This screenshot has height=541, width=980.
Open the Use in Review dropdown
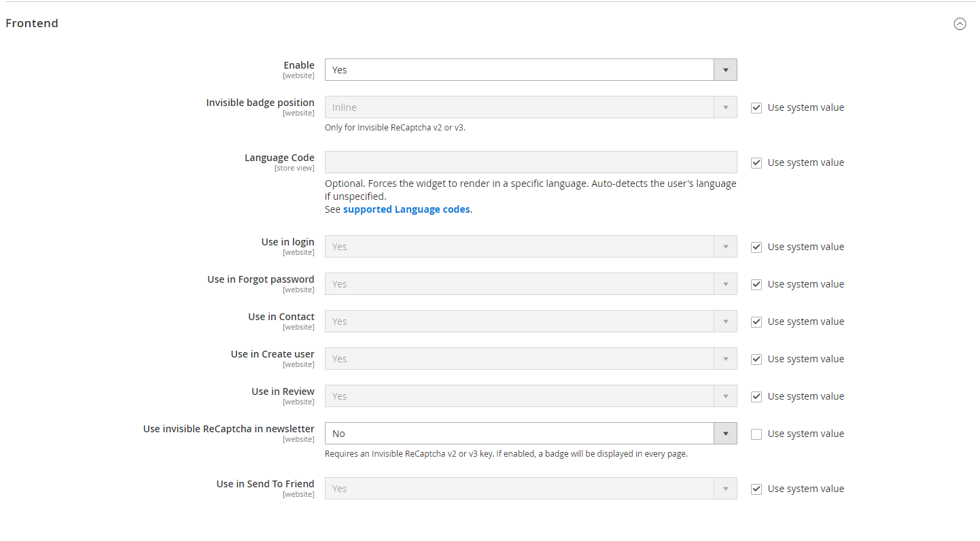point(531,396)
